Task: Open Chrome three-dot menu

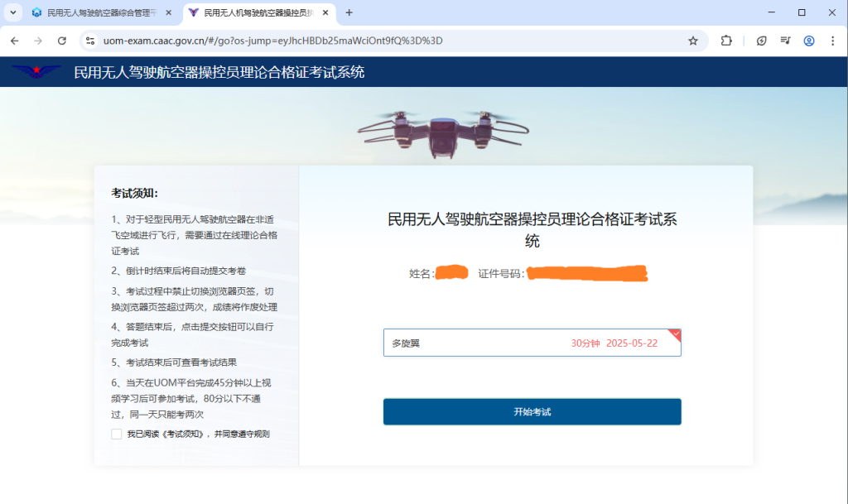Action: [832, 41]
